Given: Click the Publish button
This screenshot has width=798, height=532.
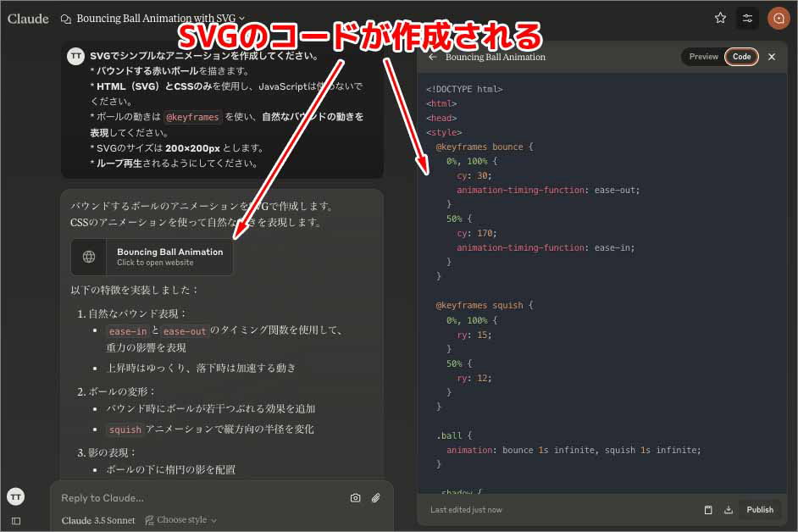Looking at the screenshot, I should (x=759, y=510).
